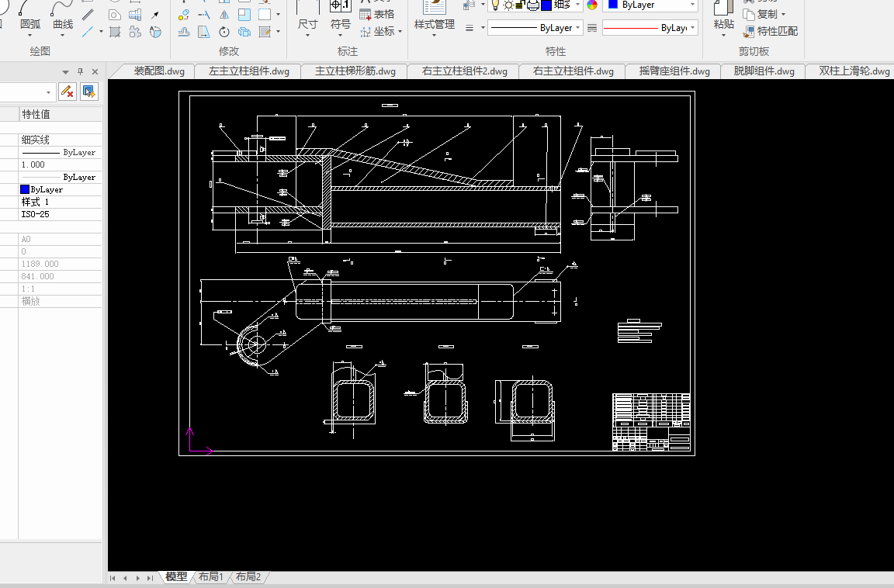This screenshot has height=588, width=894.
Task: Expand the 圆弧 arc tool dropdown
Action: click(29, 36)
